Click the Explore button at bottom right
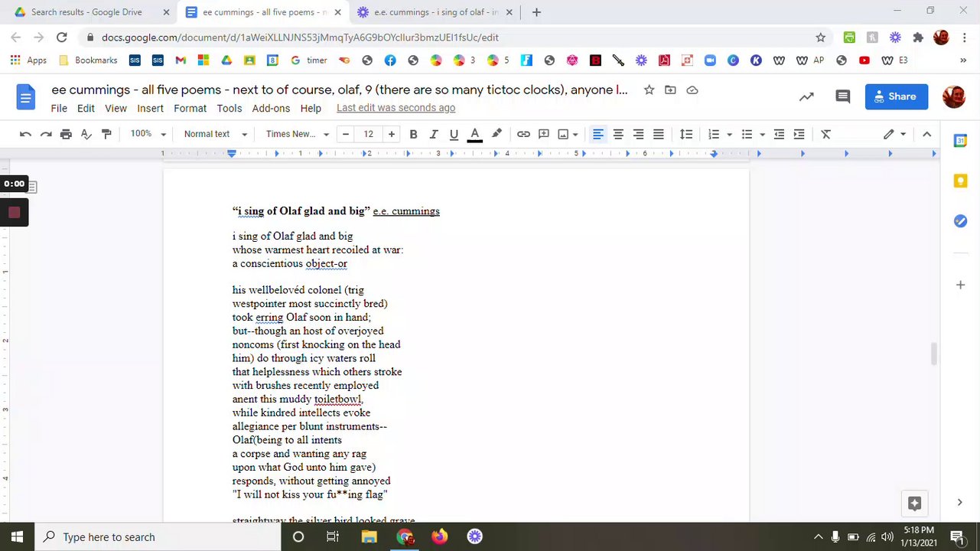 [x=914, y=503]
